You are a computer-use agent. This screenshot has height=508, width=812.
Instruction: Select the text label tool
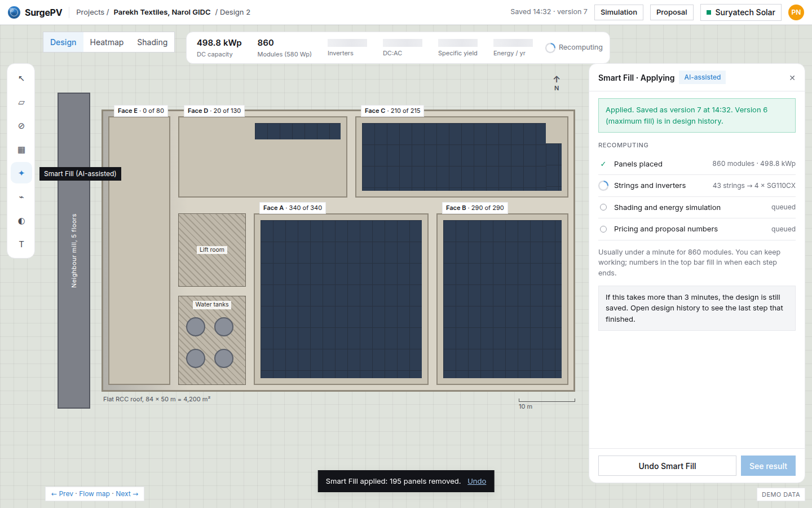coord(21,244)
